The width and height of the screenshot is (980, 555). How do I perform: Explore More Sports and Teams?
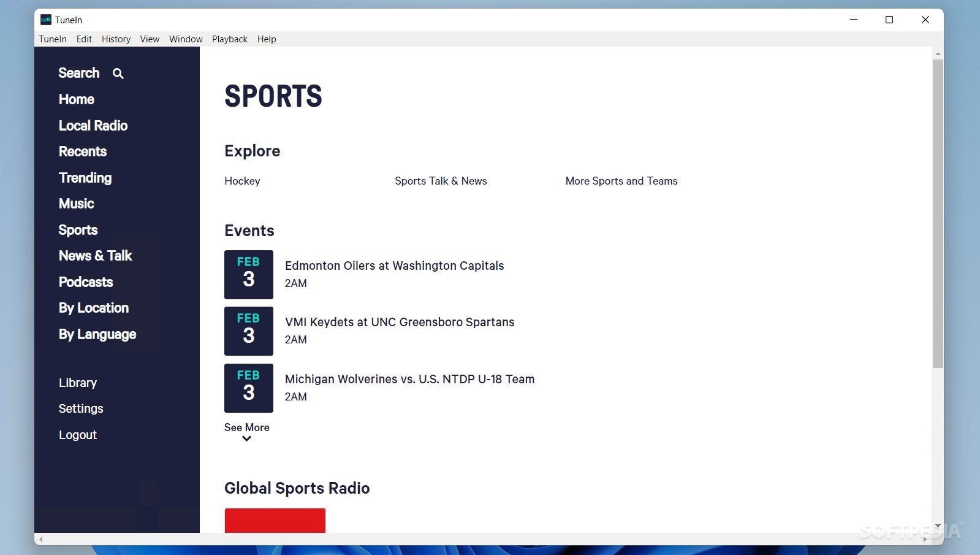621,181
